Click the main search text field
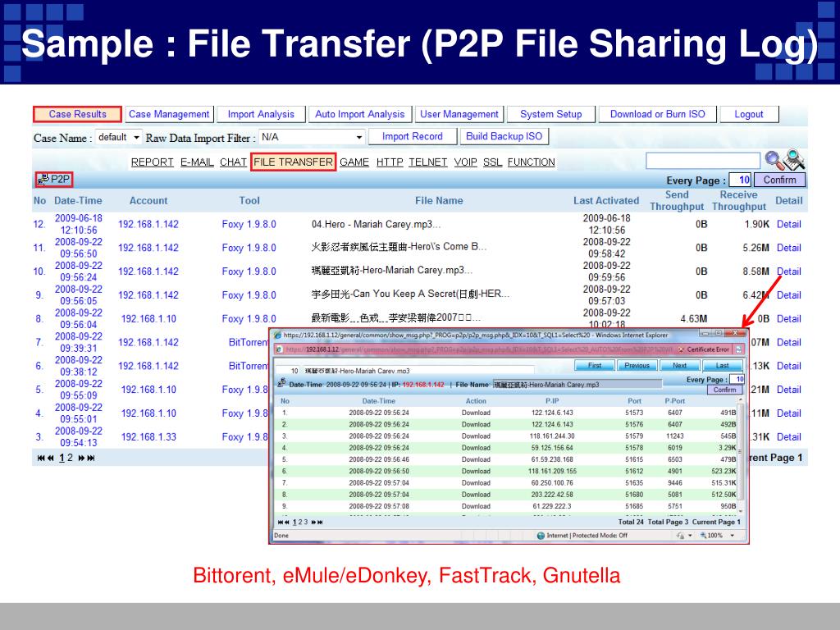The height and width of the screenshot is (630, 840). point(703,161)
